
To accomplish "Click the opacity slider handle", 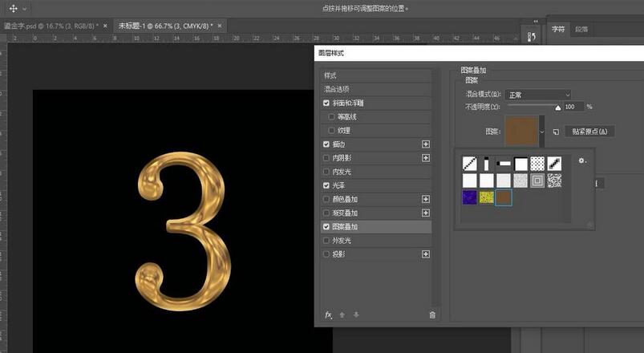I will point(557,108).
